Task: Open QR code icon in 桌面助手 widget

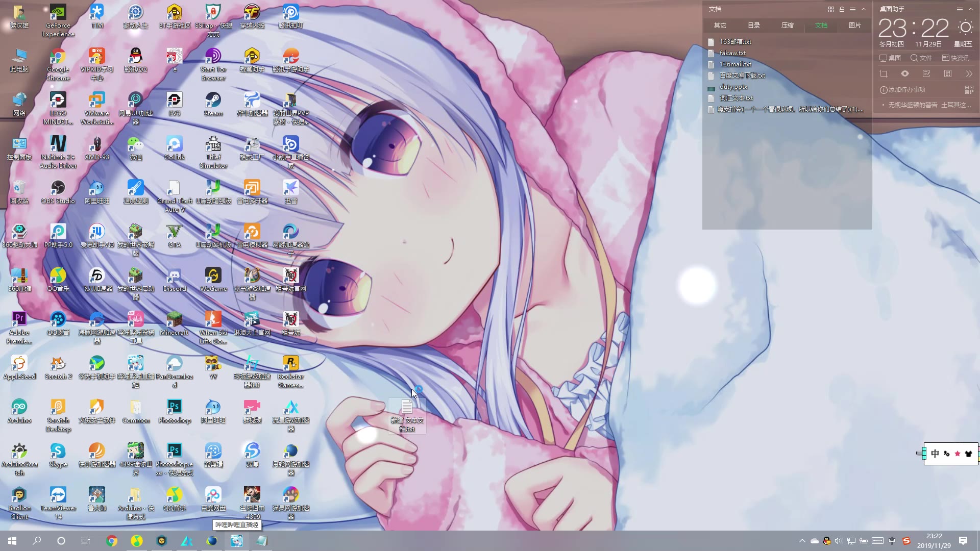Action: click(969, 90)
